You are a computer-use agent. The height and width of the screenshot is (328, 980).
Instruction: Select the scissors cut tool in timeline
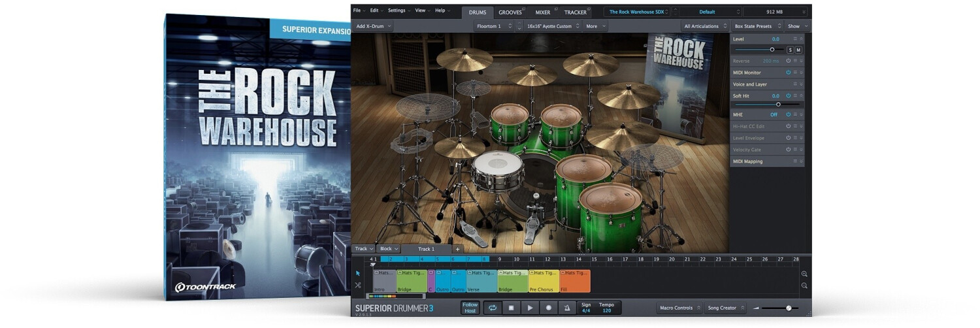(x=358, y=286)
